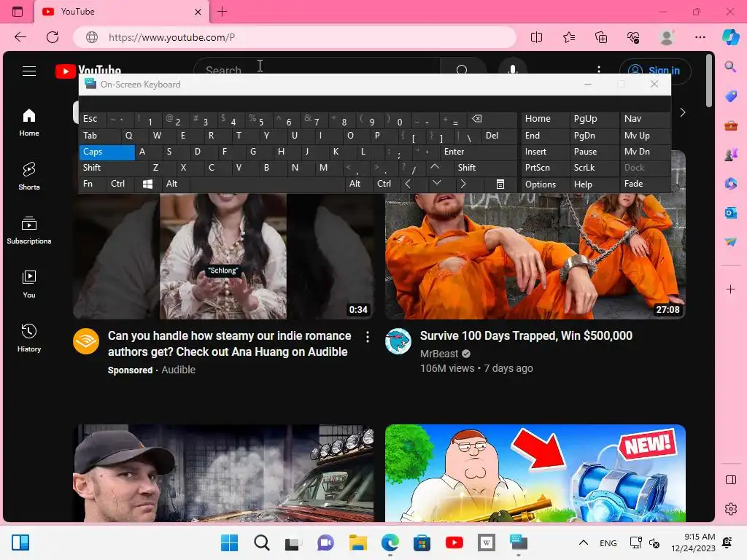
Task: Open Shorts in YouTube sidebar
Action: point(29,176)
